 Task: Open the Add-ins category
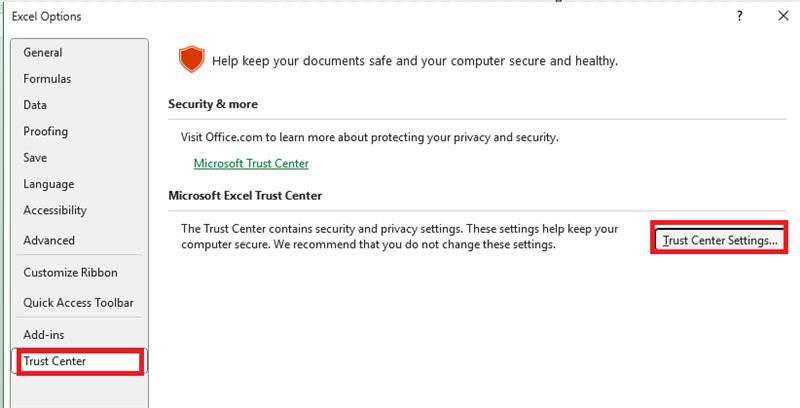click(44, 335)
